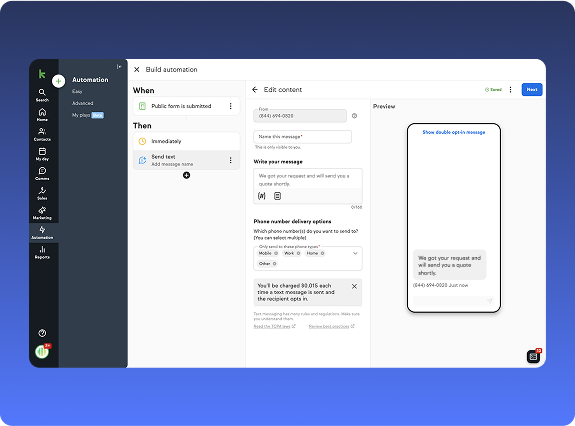
Task: Select the Advanced automation menu item
Action: pos(83,103)
